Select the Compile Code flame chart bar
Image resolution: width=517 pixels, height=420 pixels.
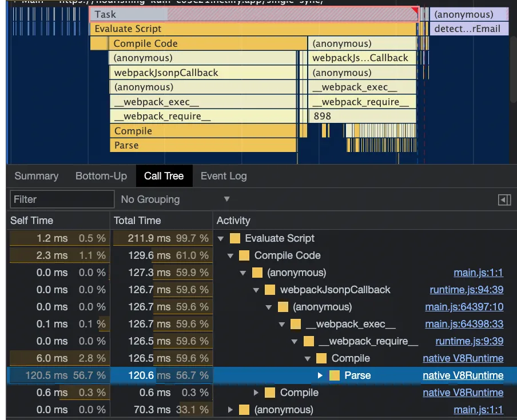point(208,43)
